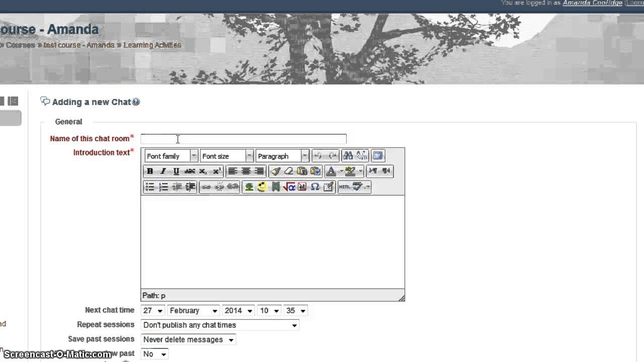Screen dimensions: 644x362
Task: Open the Font size dropdown
Action: point(226,156)
